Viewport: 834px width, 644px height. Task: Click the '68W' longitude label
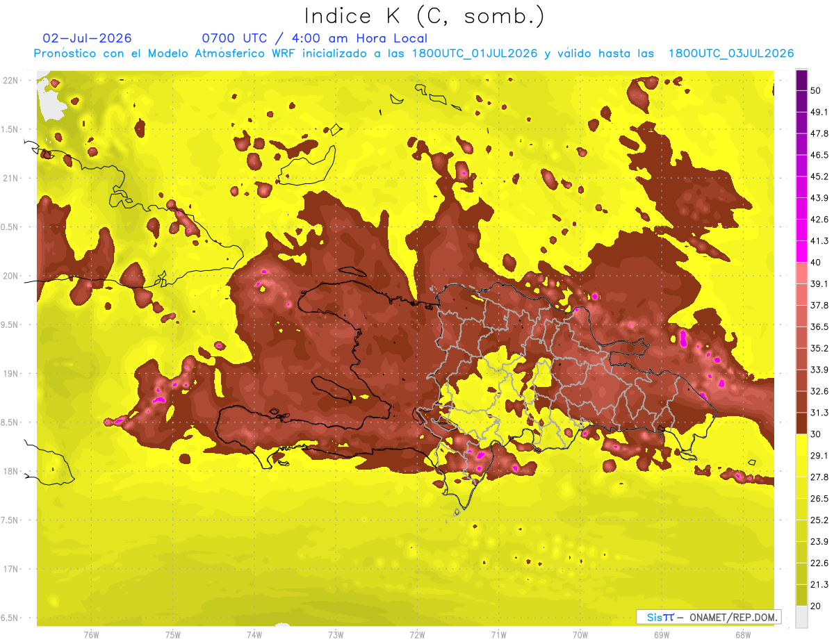click(x=743, y=635)
